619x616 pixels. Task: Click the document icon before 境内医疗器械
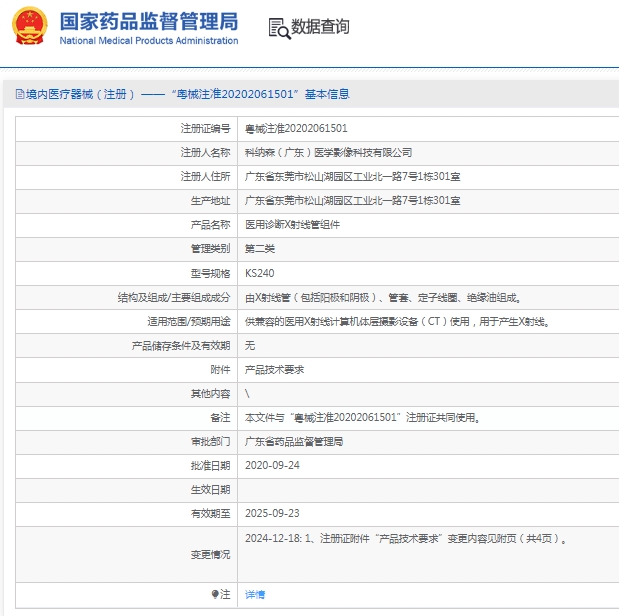click(x=19, y=94)
